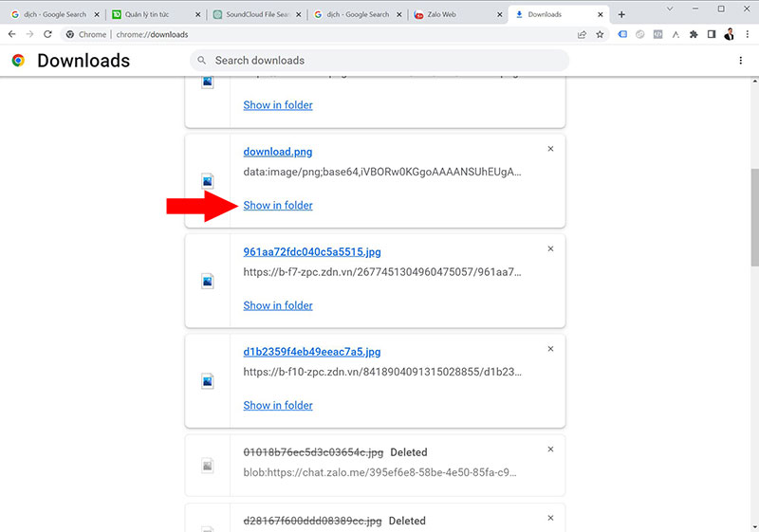Toggle the browser side panel icon
759x532 pixels.
712,34
